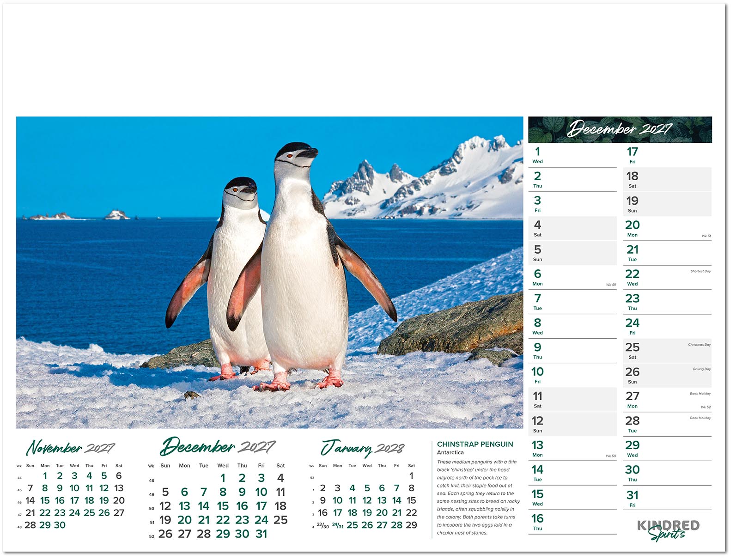
Task: Select December 27 Bank Holiday row
Action: [667, 400]
